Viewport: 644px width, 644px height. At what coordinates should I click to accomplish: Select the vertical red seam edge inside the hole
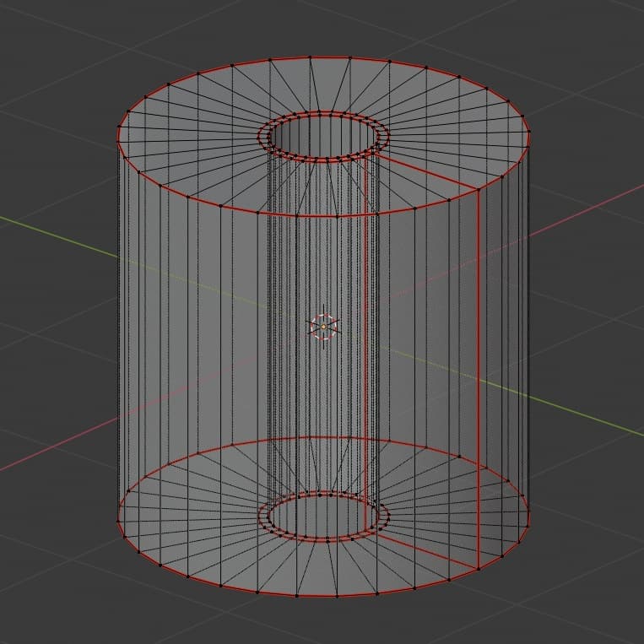coord(365,343)
